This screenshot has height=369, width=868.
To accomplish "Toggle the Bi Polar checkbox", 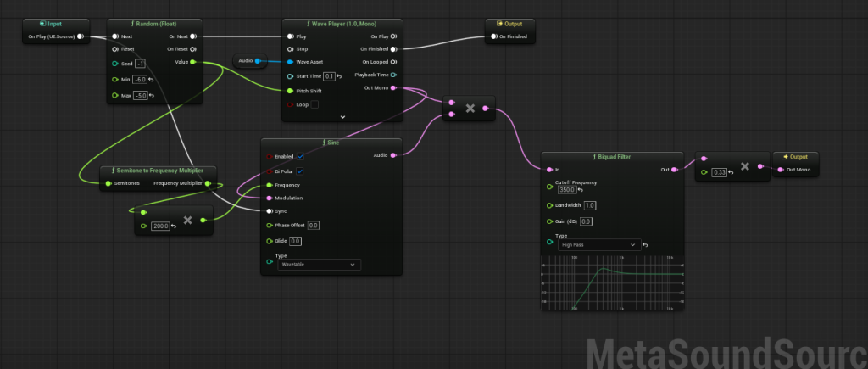I will click(x=300, y=171).
